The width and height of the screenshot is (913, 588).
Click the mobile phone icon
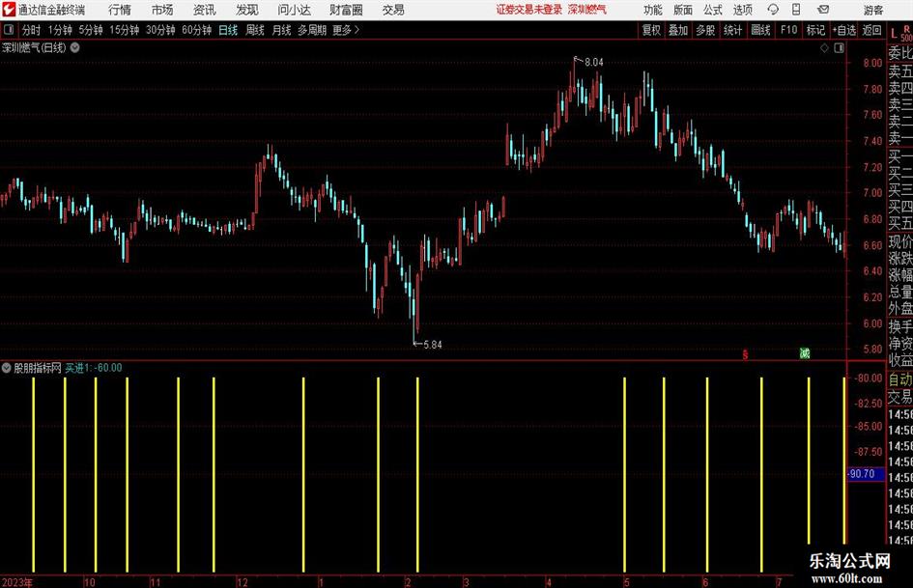click(x=796, y=10)
